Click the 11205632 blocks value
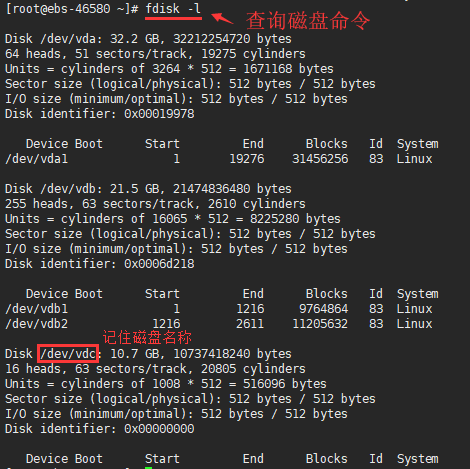470x469 pixels. (320, 324)
